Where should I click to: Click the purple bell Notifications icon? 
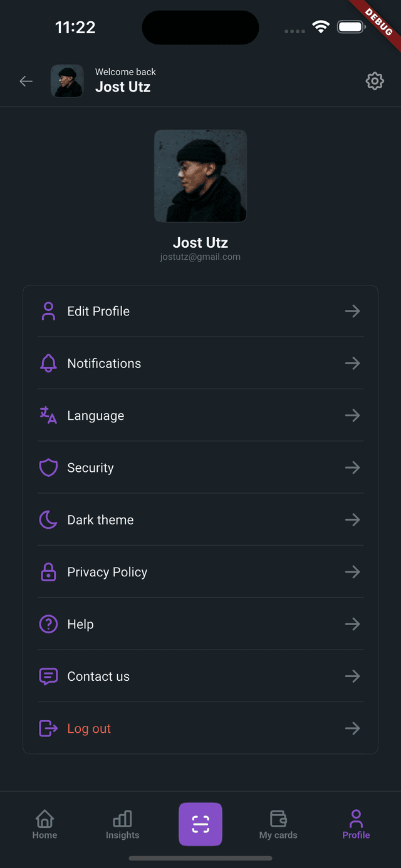coord(48,363)
